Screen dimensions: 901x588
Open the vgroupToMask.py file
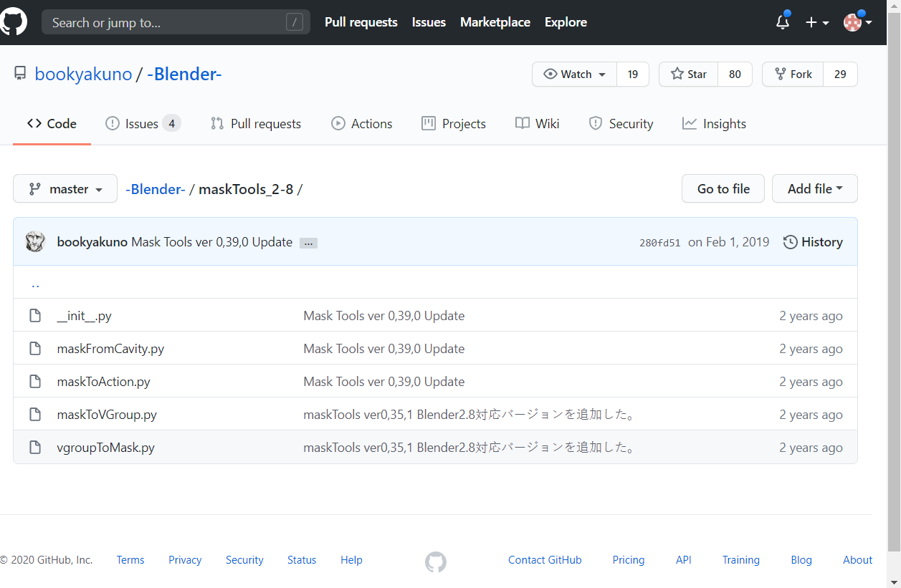tap(105, 448)
